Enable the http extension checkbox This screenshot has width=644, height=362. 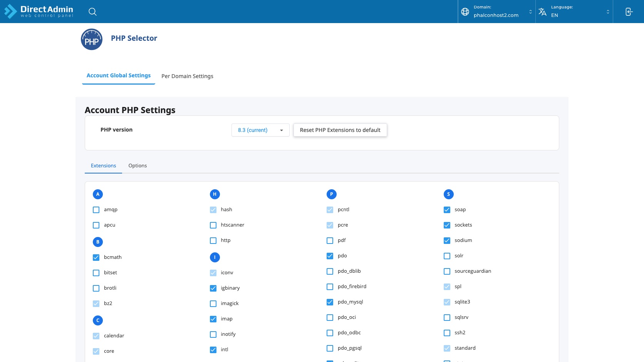click(213, 241)
